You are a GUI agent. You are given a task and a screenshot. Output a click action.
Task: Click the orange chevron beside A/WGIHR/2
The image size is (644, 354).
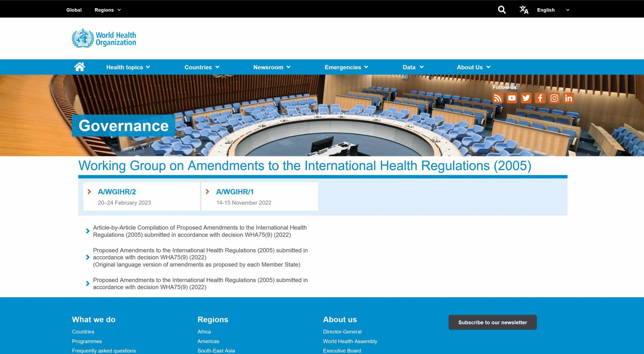tap(89, 192)
